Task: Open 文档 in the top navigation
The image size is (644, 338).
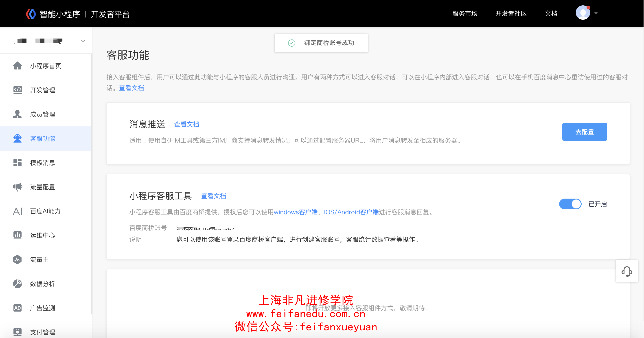Action: tap(551, 13)
